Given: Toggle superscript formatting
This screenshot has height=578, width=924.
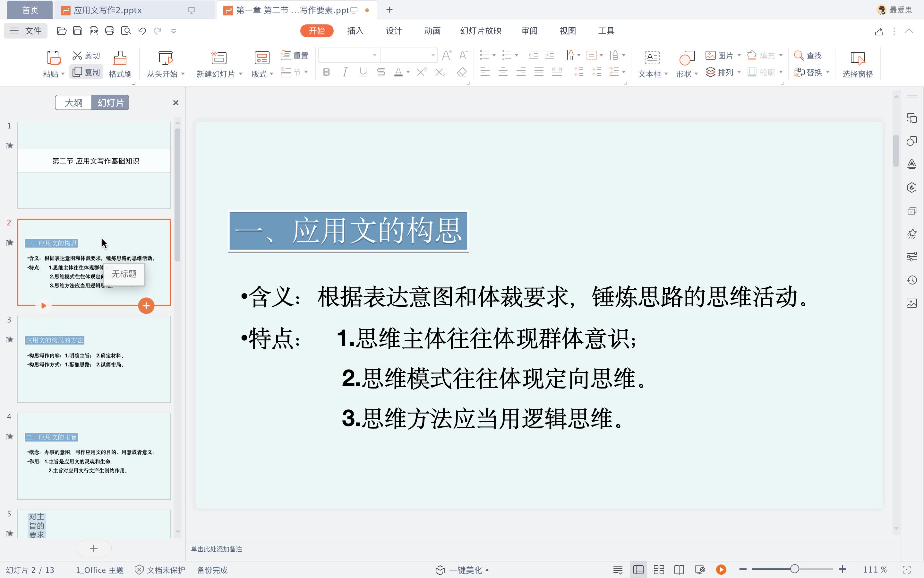Looking at the screenshot, I should [x=422, y=72].
